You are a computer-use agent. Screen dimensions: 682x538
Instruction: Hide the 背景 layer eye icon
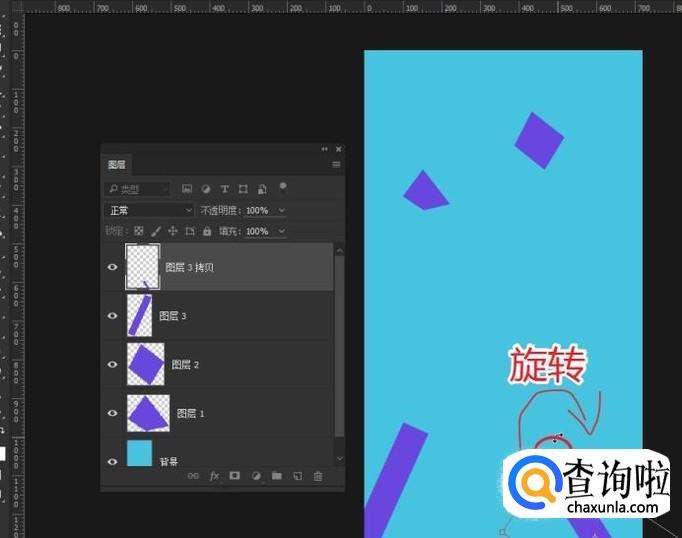click(112, 461)
